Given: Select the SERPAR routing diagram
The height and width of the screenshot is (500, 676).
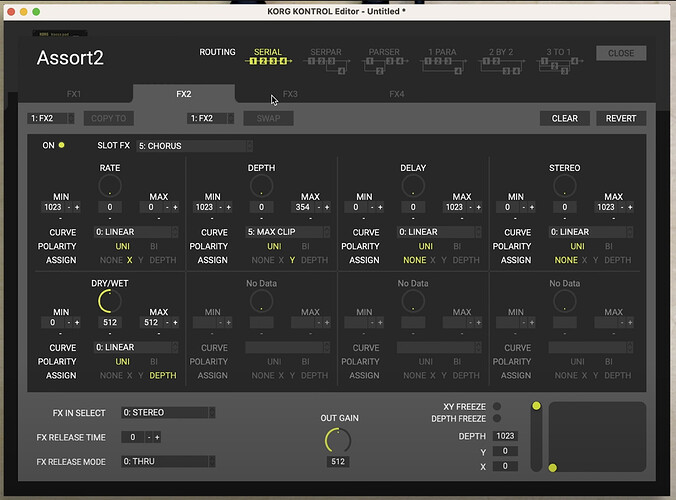Looking at the screenshot, I should 326,60.
